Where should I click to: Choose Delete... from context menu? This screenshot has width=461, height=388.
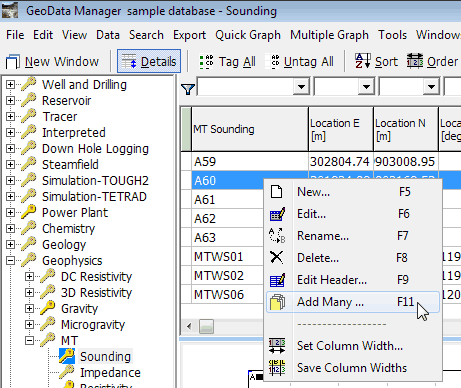click(x=353, y=258)
